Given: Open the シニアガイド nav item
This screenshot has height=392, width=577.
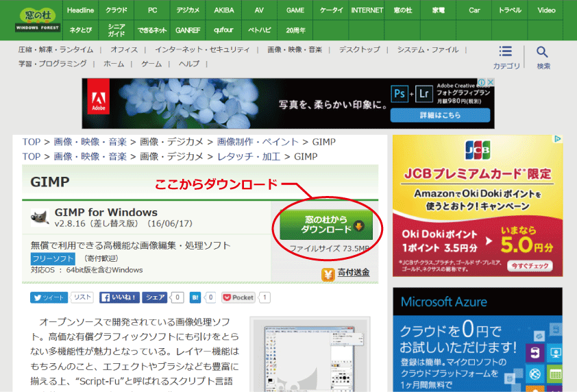Looking at the screenshot, I should pos(116,30).
